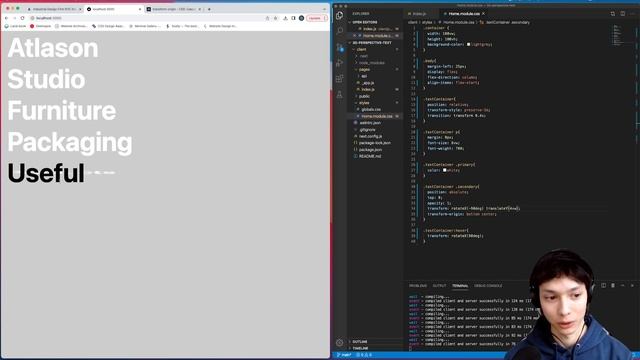Open the Source Control view
This screenshot has width=640, height=360.
point(340,47)
